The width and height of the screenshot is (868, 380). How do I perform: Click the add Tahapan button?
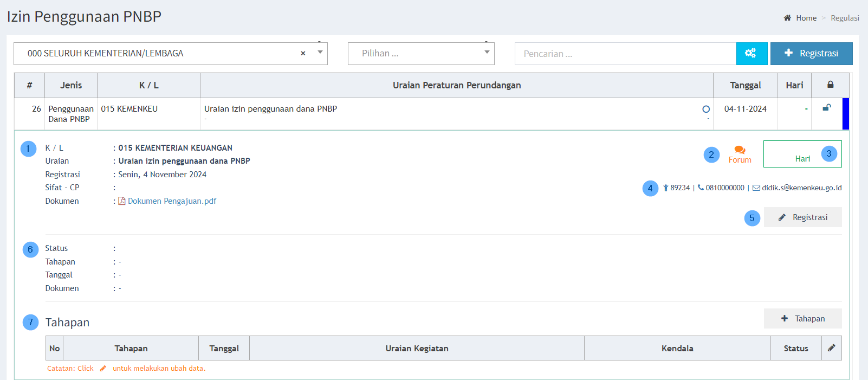(802, 319)
